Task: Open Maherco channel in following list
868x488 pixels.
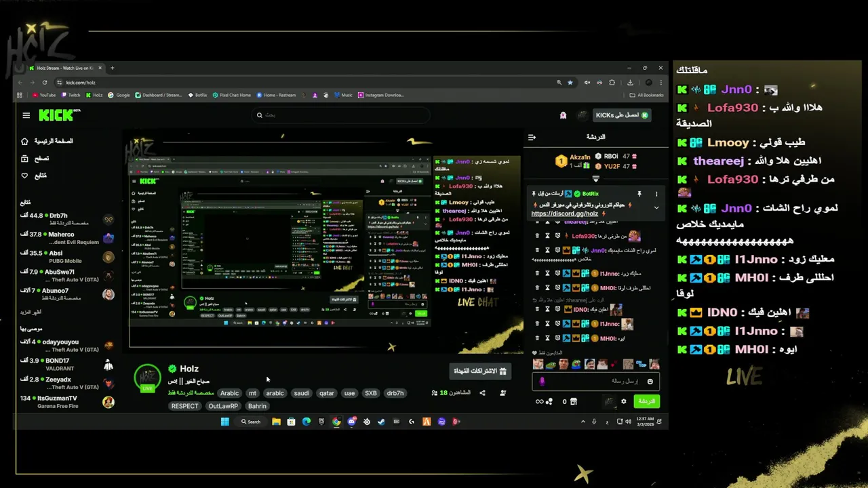Action: click(67, 238)
